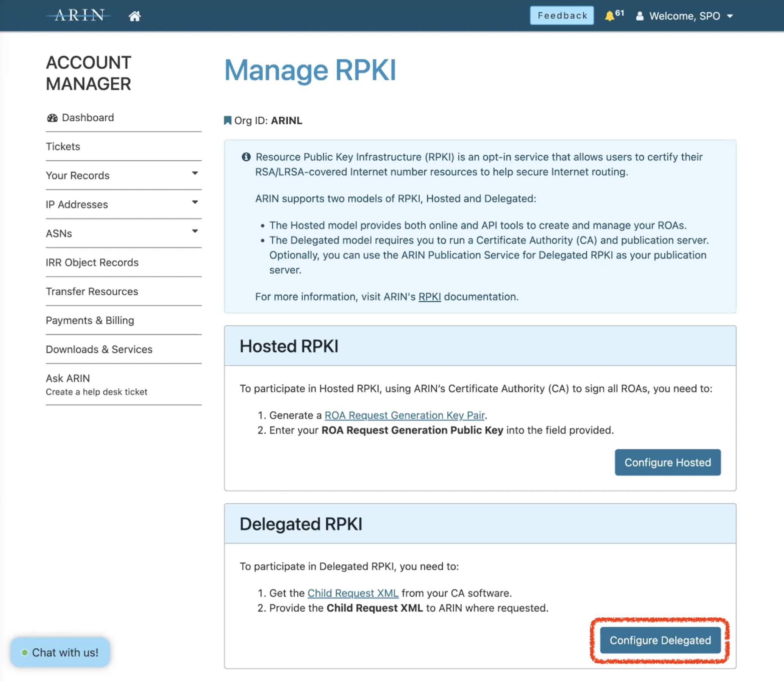Expand the Your Records menu arrow
The width and height of the screenshot is (784, 681).
pyautogui.click(x=195, y=173)
